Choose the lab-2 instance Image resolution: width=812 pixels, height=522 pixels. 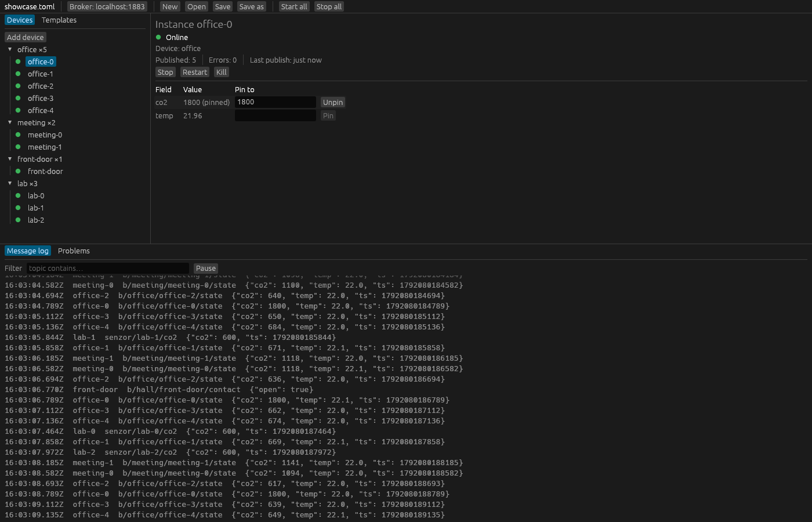pyautogui.click(x=36, y=220)
